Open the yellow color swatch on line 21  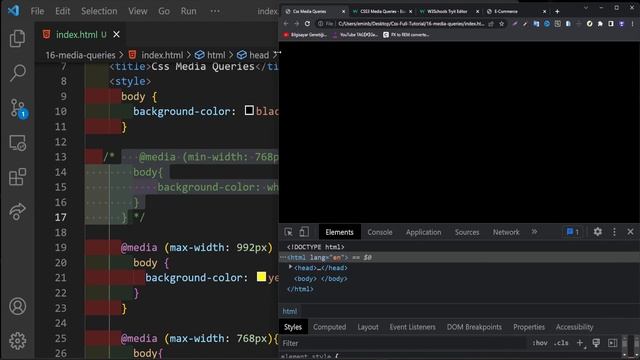tap(261, 277)
